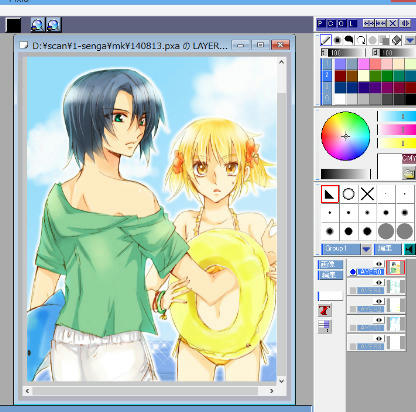Click the striped lines layer options icon

[325, 326]
